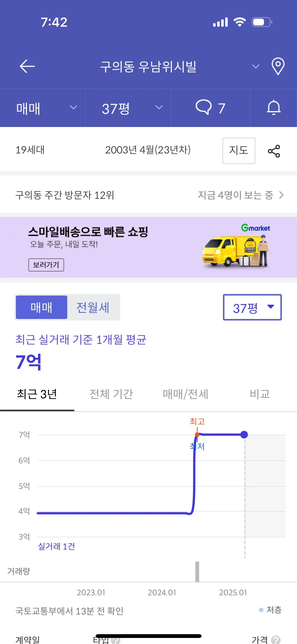Tap the help icon next to 타입
This screenshot has width=297, height=644.
click(115, 640)
